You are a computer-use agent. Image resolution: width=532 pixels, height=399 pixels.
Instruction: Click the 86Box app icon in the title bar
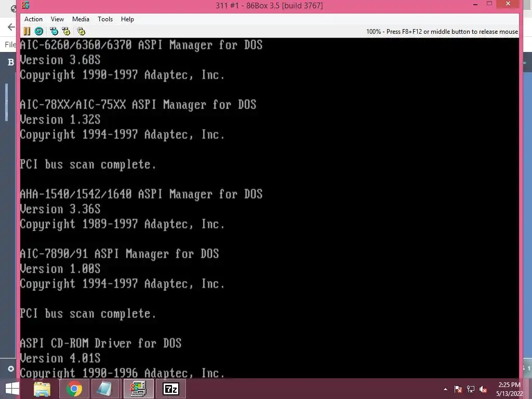(x=25, y=5)
